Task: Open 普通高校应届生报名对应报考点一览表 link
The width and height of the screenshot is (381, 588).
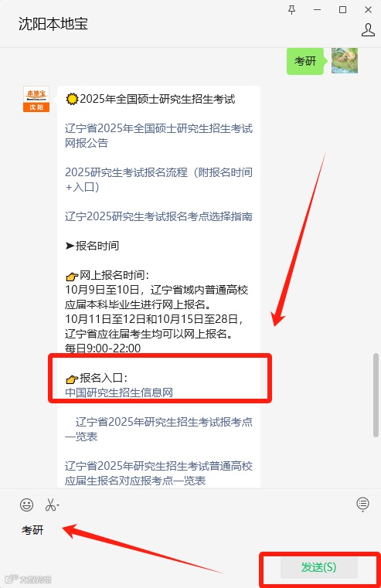Action: 158,473
